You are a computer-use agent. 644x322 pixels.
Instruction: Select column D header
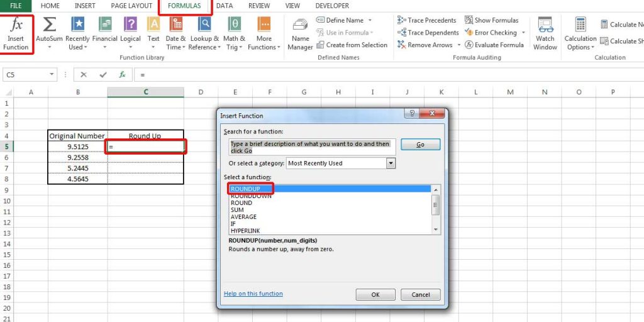tap(201, 92)
